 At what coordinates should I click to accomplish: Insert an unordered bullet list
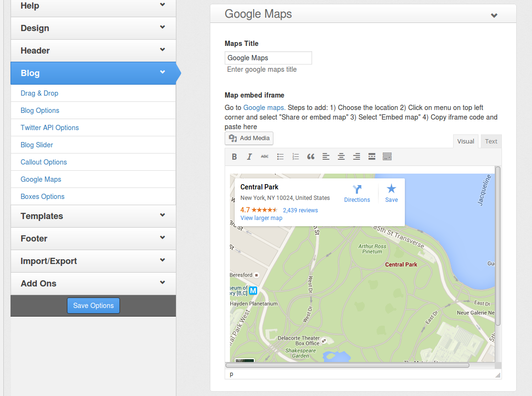tap(280, 156)
